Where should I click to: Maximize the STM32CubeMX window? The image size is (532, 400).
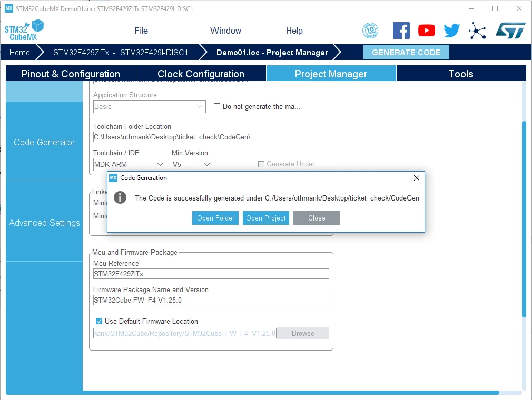[495, 8]
